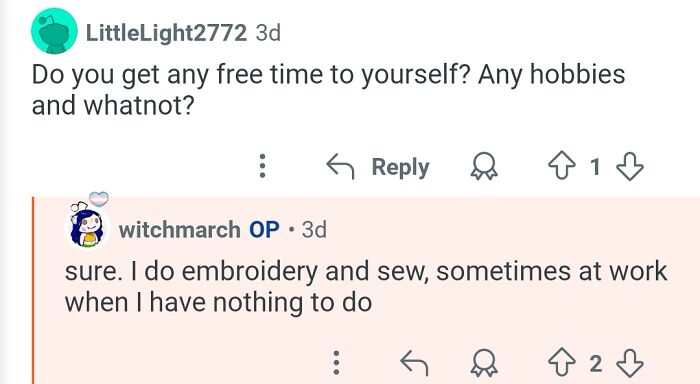
Task: Reply to LittleLight2772's comment
Action: point(378,167)
